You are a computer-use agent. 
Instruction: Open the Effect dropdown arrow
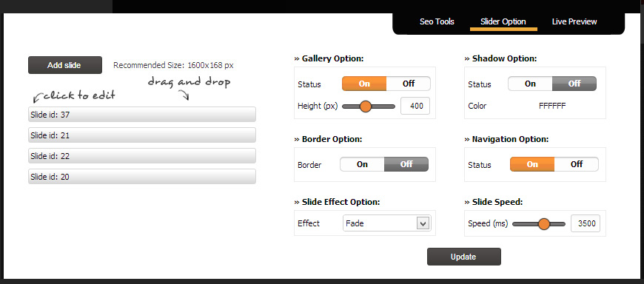423,223
